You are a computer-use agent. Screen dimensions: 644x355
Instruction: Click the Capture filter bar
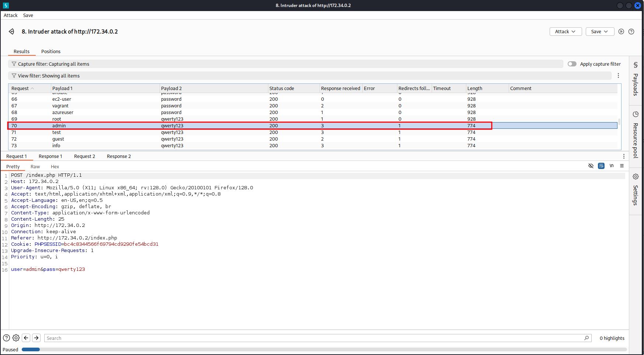click(286, 64)
